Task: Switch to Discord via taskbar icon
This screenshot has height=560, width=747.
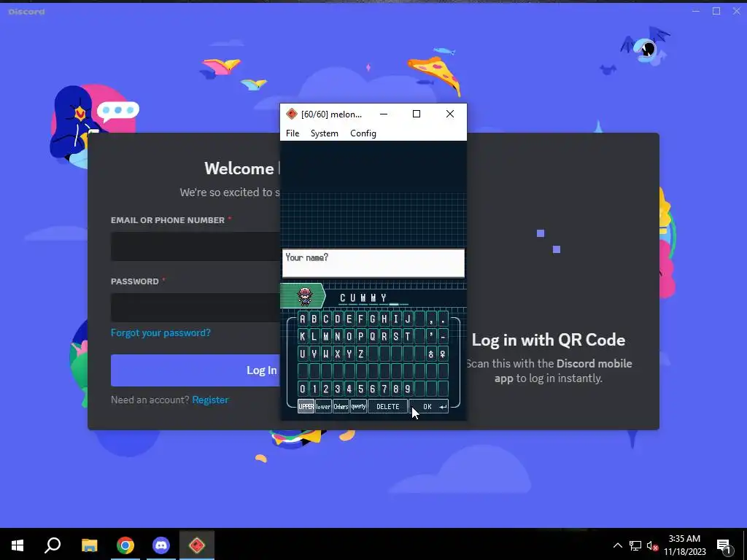Action: click(x=161, y=545)
